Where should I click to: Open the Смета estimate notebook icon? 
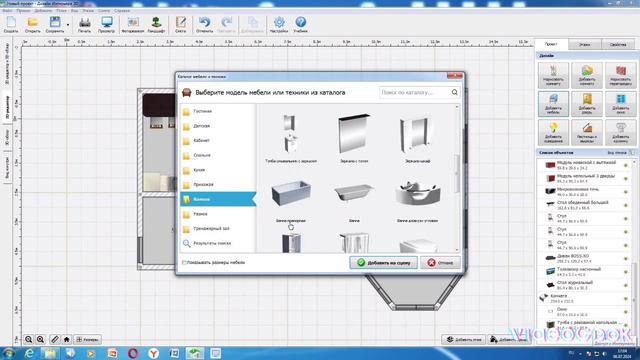(180, 24)
